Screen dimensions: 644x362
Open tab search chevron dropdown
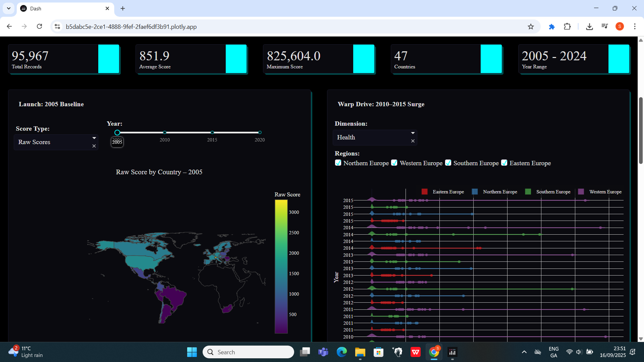[x=9, y=8]
